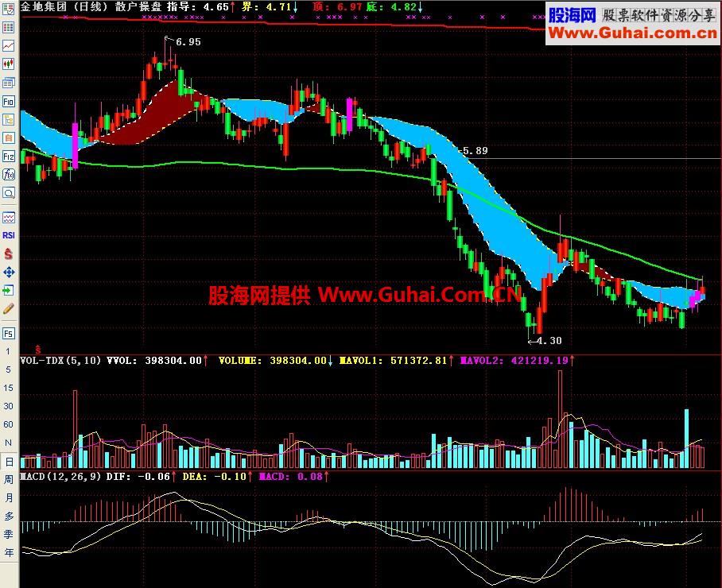
Task: Click the 底: 4.82 value label
Action: click(394, 7)
